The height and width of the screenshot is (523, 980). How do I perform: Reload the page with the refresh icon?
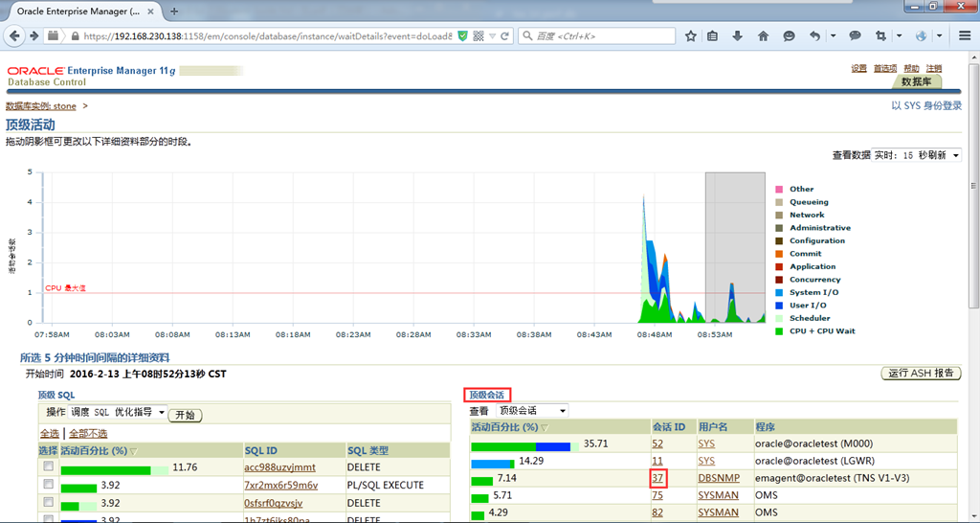click(504, 35)
